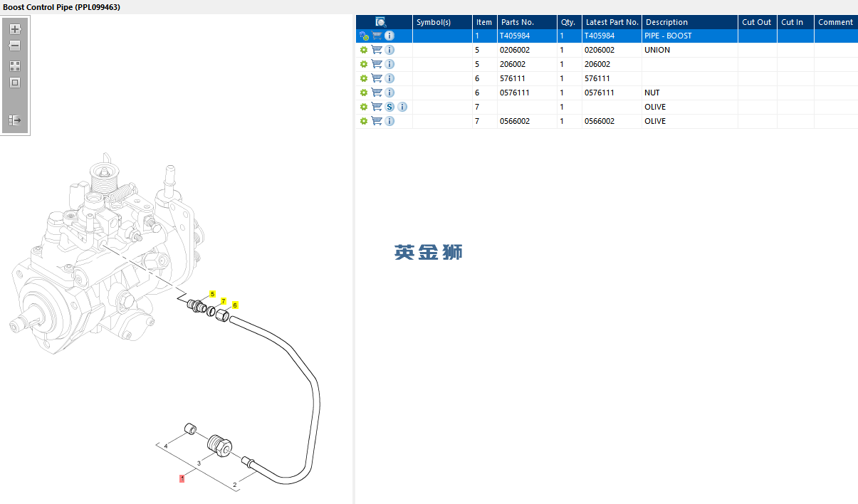Sort by the Item column header
858x504 pixels.
coord(484,22)
